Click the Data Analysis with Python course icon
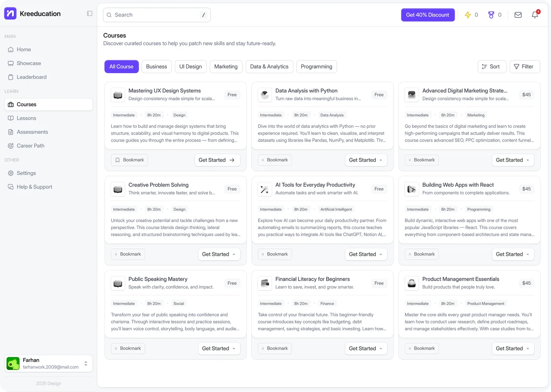551x392 pixels. 265,95
